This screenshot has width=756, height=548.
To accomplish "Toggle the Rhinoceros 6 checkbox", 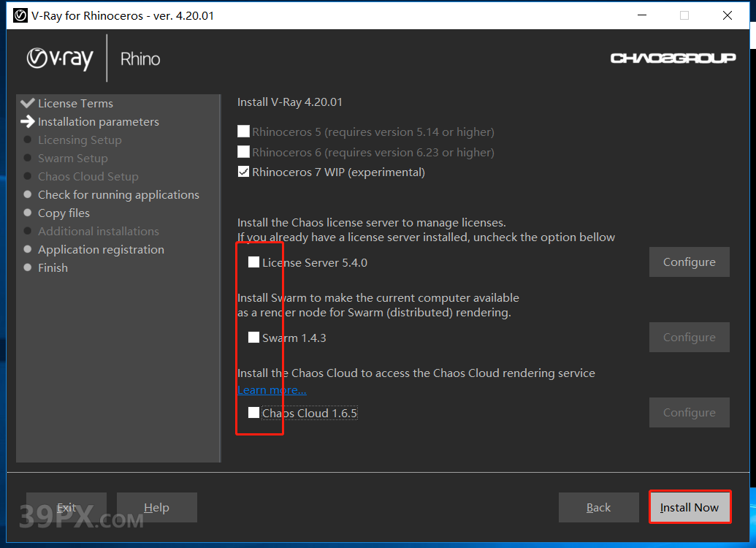I will [244, 152].
